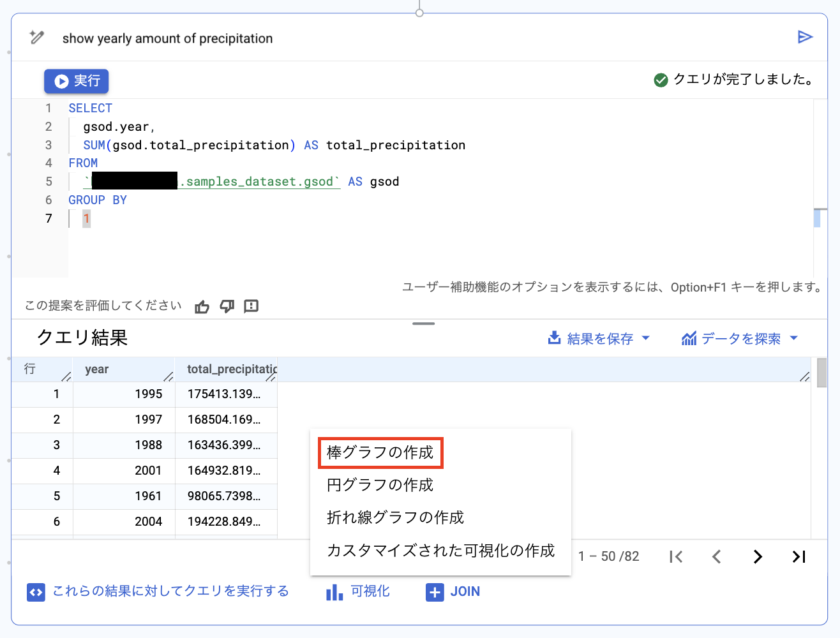
Task: Give thumbs up to the suggestion
Action: tap(202, 307)
